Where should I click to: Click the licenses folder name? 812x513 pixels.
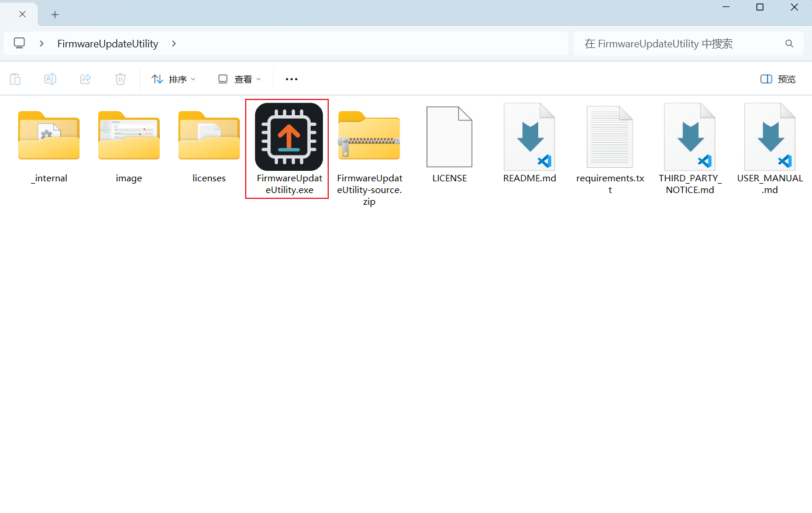[209, 178]
